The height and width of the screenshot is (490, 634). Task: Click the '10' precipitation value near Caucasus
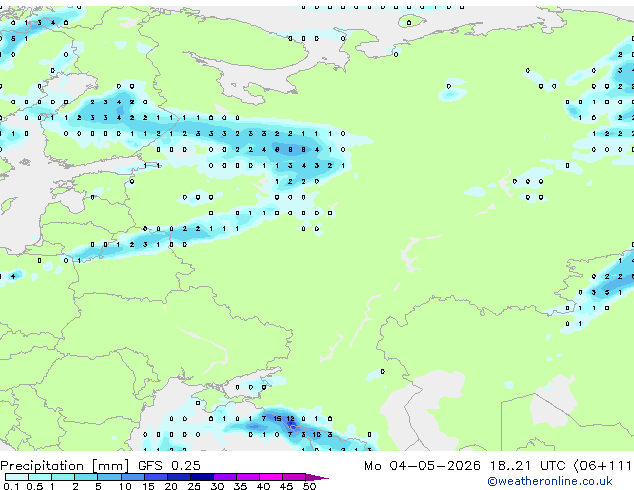[317, 435]
